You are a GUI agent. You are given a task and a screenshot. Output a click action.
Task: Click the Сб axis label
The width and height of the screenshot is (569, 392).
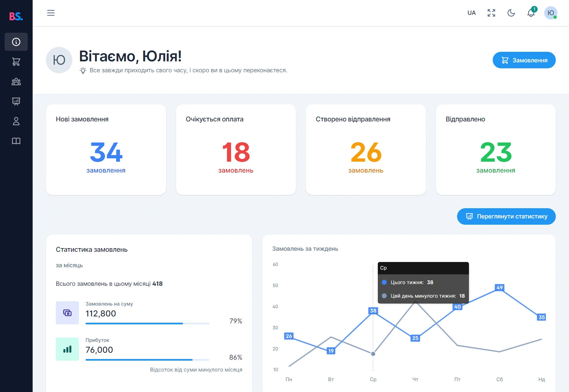[500, 379]
